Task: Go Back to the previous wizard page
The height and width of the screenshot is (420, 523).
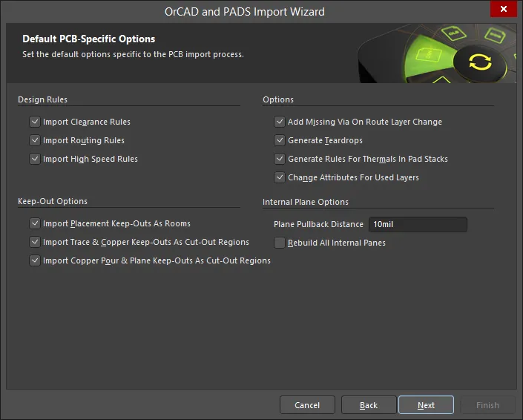Action: (x=369, y=405)
